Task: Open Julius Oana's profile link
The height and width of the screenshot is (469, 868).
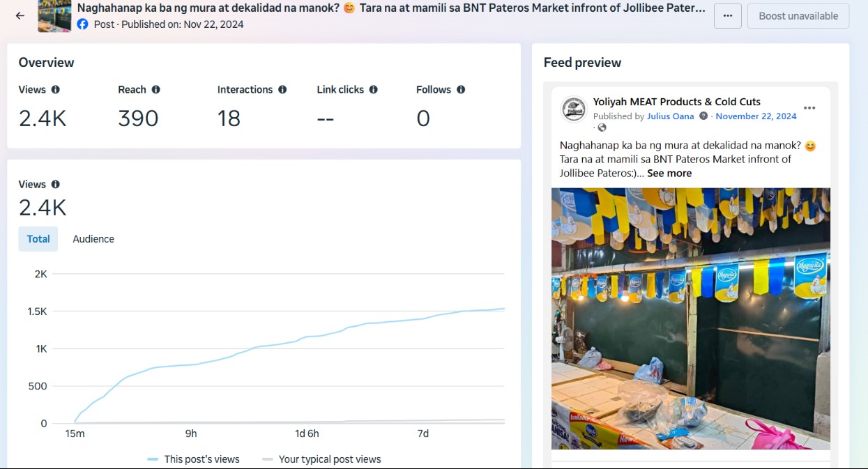Action: [x=671, y=116]
